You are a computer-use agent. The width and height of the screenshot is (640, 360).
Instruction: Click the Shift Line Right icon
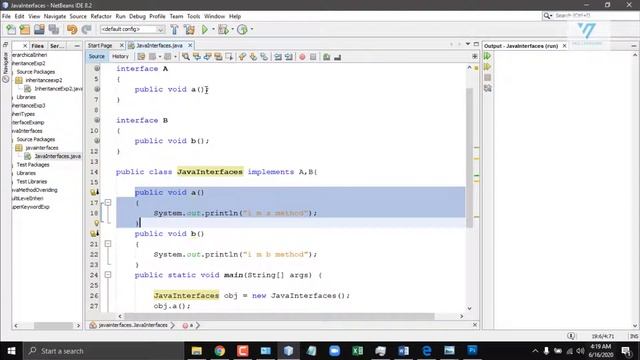coord(289,57)
